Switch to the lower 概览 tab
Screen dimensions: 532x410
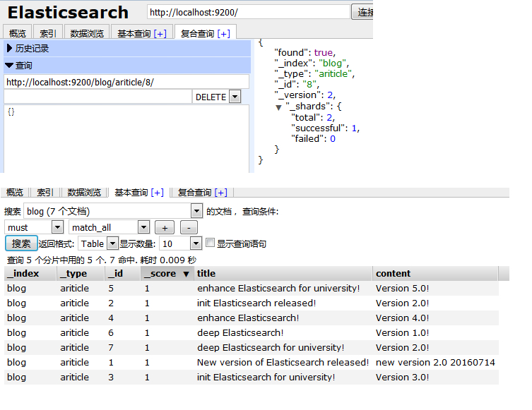pos(15,193)
